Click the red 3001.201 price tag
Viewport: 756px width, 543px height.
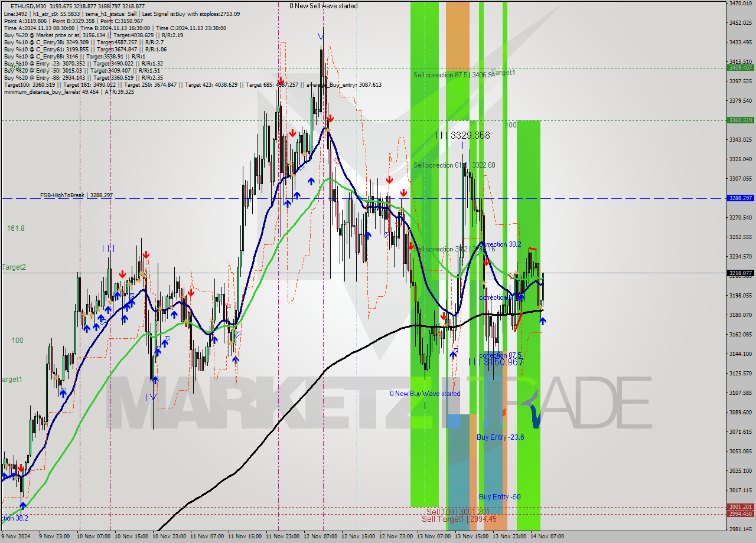(740, 507)
